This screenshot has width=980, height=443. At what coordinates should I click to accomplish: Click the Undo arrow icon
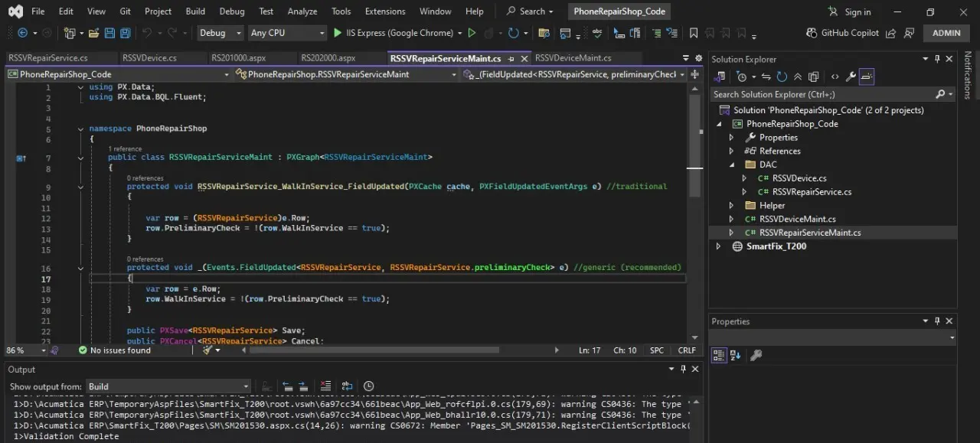coord(147,33)
